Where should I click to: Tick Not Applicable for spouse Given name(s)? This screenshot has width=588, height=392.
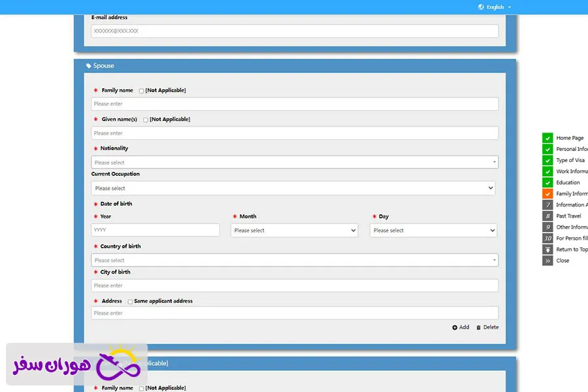pyautogui.click(x=146, y=120)
